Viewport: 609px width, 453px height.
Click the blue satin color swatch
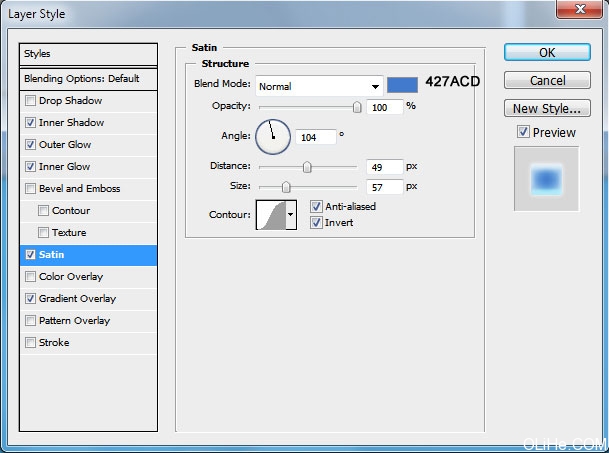(x=402, y=85)
